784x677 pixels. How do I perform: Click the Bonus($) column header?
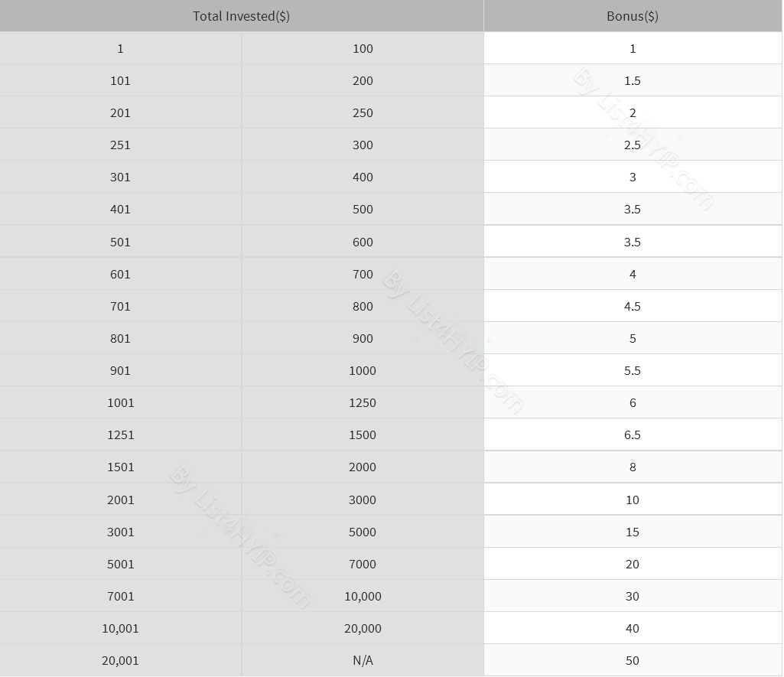633,16
